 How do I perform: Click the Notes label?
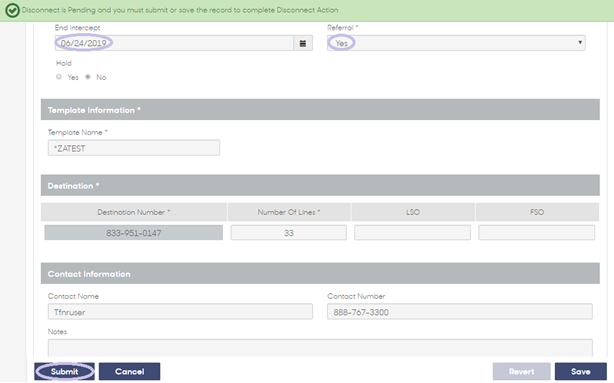57,332
